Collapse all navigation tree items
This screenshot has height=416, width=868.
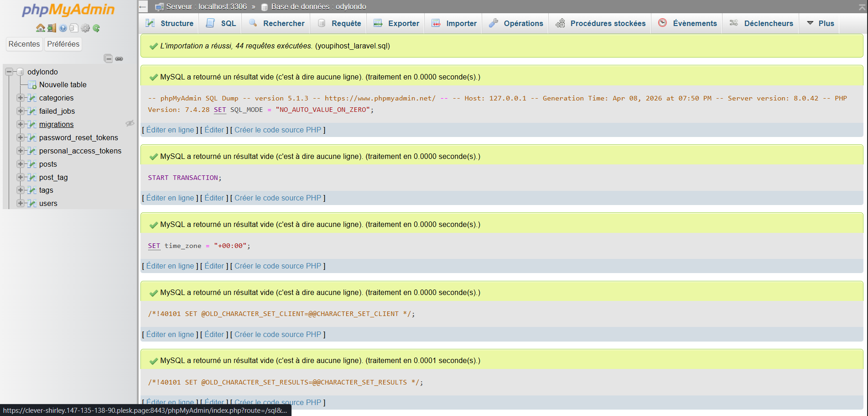(x=108, y=59)
